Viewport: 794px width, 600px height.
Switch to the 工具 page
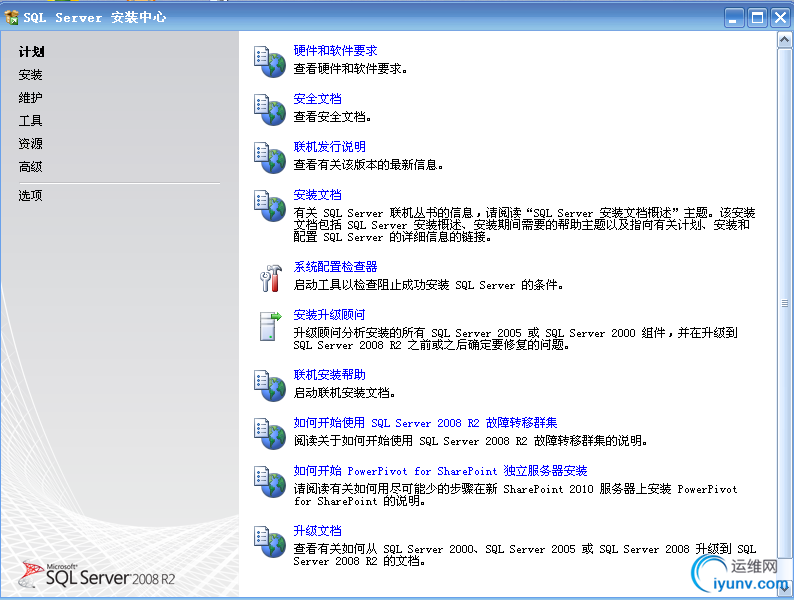point(30,121)
